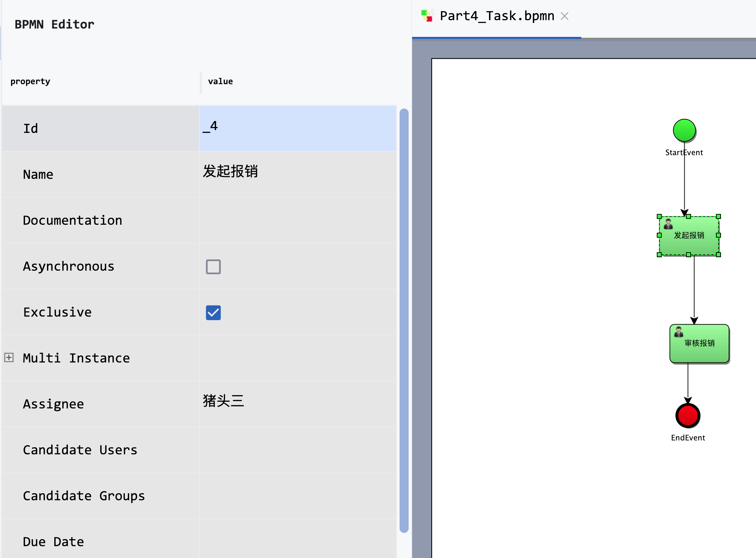Expand the Multi Instance section
This screenshot has height=558, width=756.
[8, 358]
